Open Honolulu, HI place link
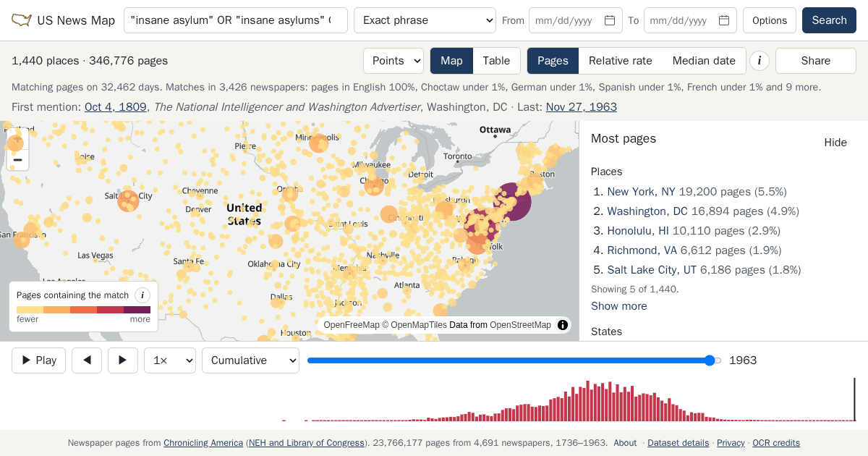868x456 pixels. [x=638, y=231]
